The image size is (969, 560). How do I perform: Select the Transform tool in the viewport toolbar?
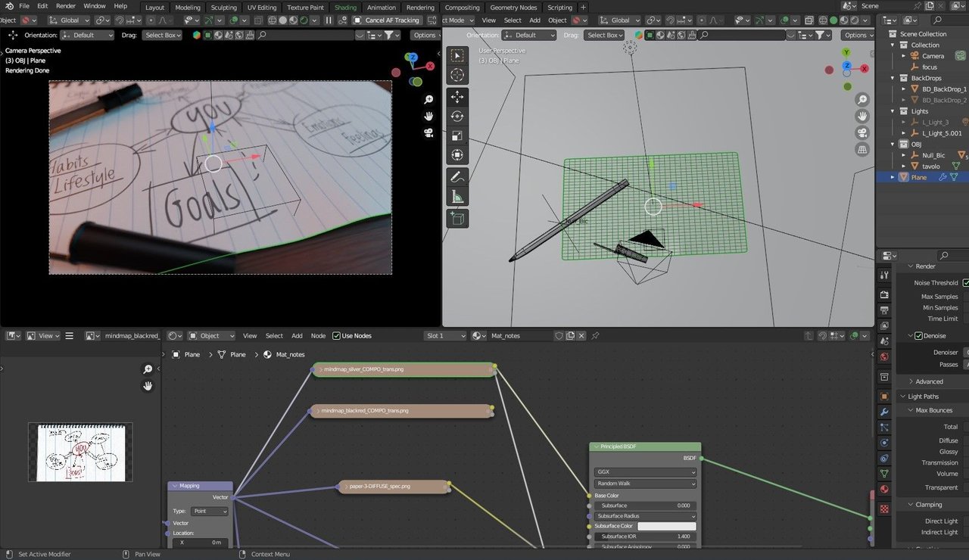pyautogui.click(x=457, y=155)
